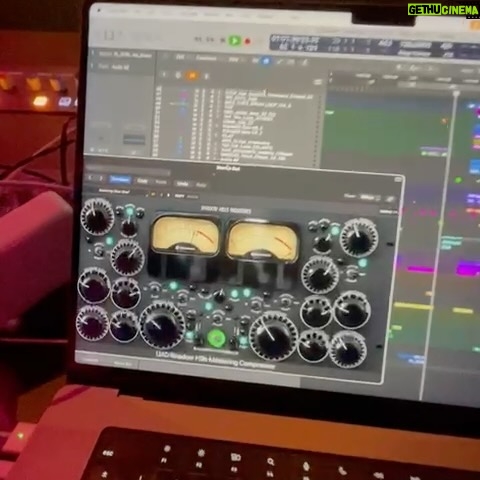Open the Functions menu in Tracks area
The height and width of the screenshot is (480, 480).
tap(206, 58)
